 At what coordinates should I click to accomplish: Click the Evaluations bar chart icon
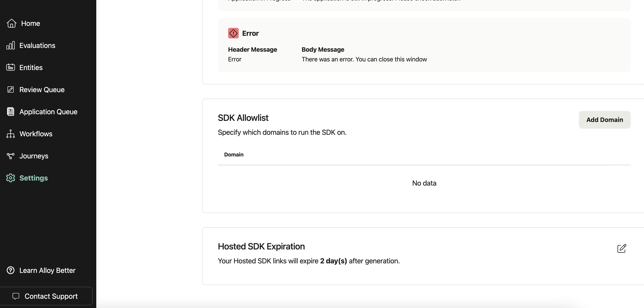(x=11, y=45)
